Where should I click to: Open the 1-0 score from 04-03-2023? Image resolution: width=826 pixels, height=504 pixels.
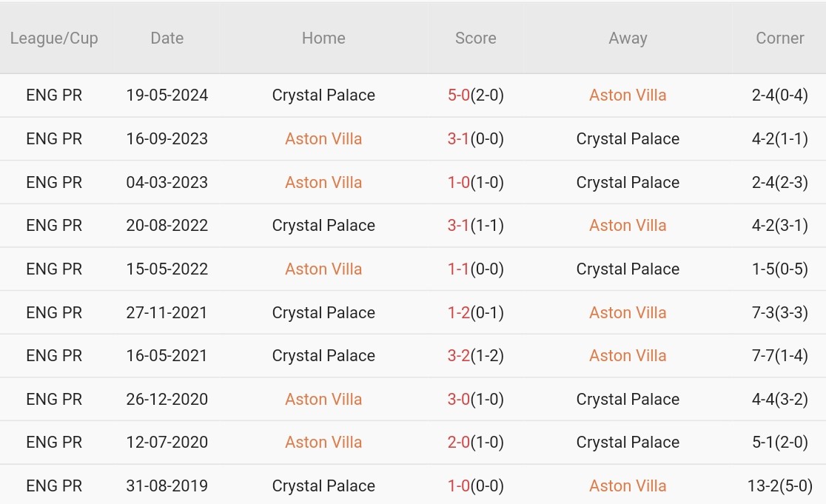[x=459, y=183]
